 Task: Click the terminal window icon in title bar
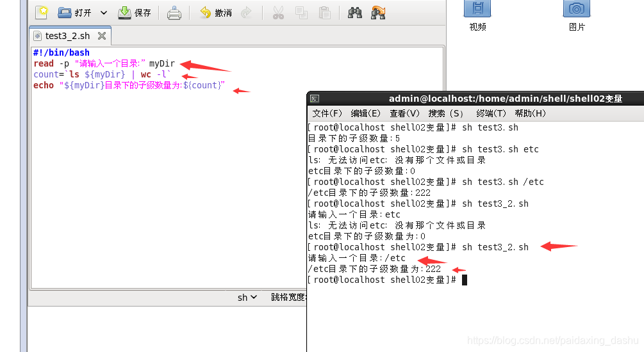(x=315, y=99)
